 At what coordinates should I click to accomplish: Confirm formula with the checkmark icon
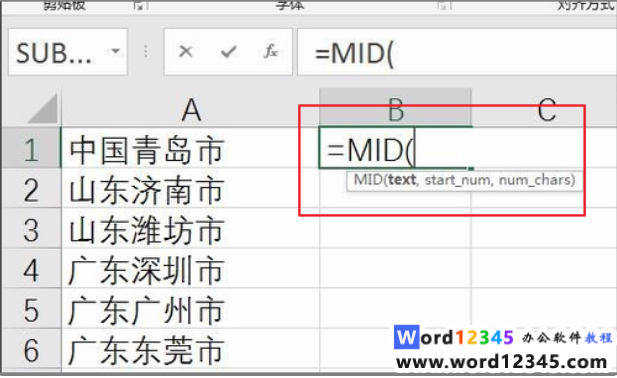tap(229, 52)
